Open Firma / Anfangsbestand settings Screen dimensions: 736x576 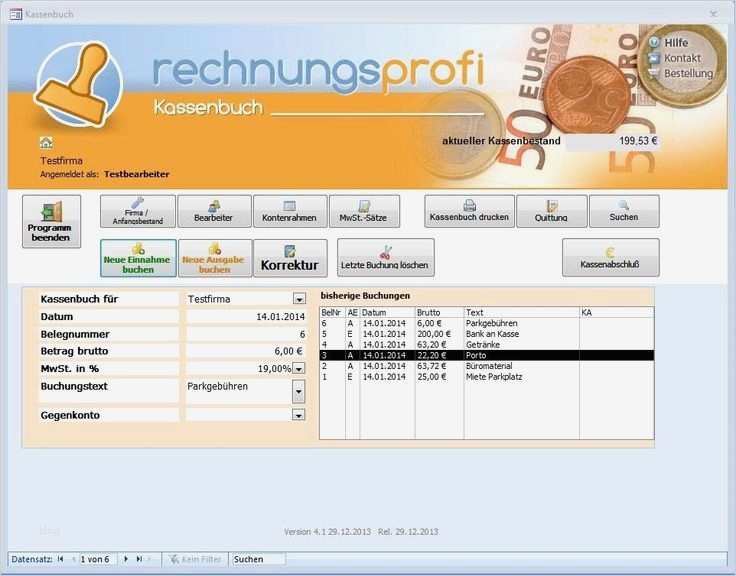(x=138, y=212)
